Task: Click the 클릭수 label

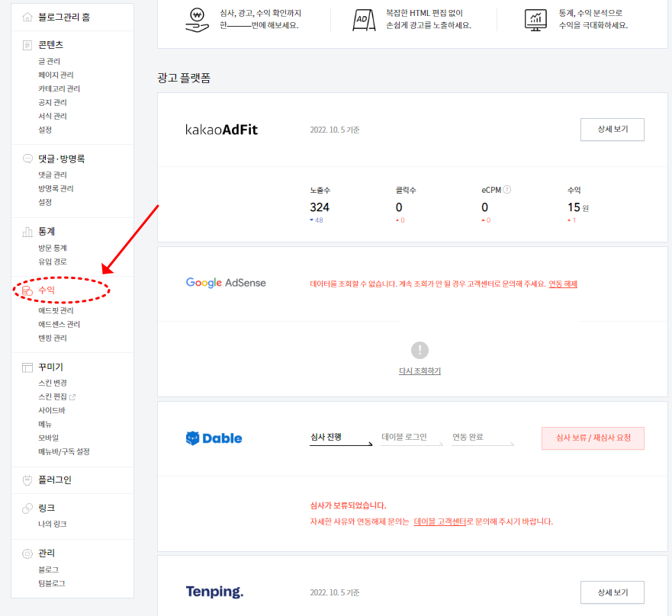Action: pos(406,190)
